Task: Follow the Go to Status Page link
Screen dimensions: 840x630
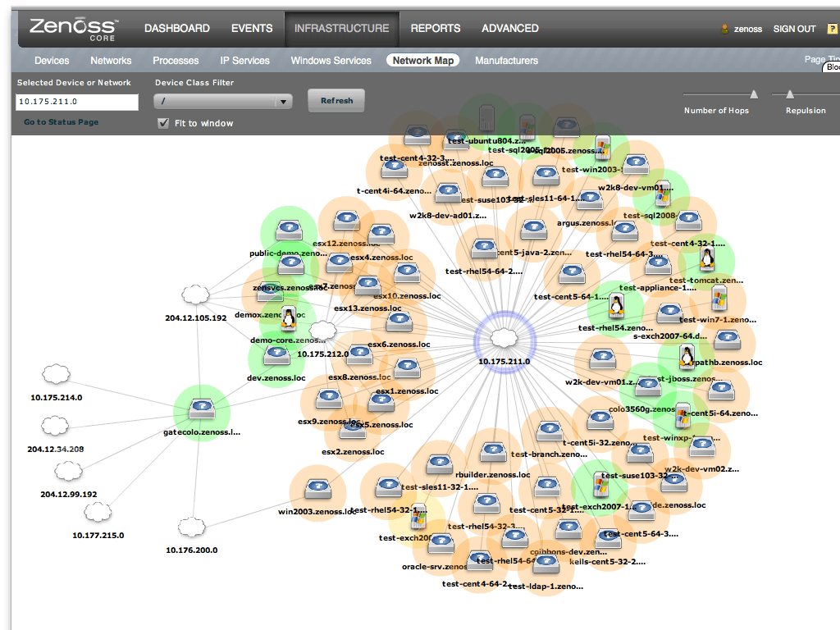Action: (61, 122)
